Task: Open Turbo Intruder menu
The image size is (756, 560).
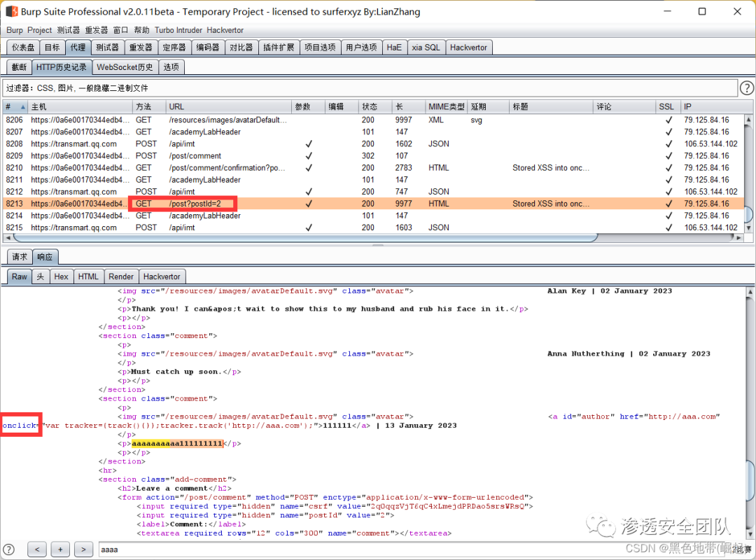Action: (x=178, y=30)
